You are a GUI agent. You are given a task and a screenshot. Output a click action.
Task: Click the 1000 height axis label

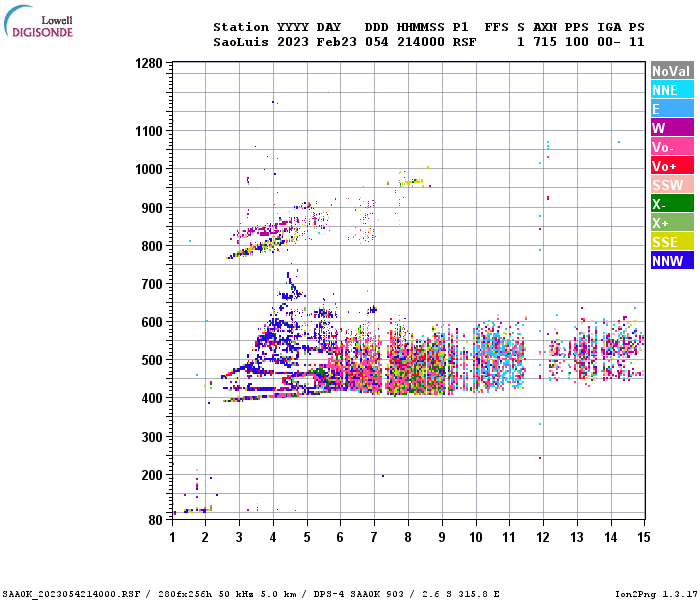tap(149, 169)
